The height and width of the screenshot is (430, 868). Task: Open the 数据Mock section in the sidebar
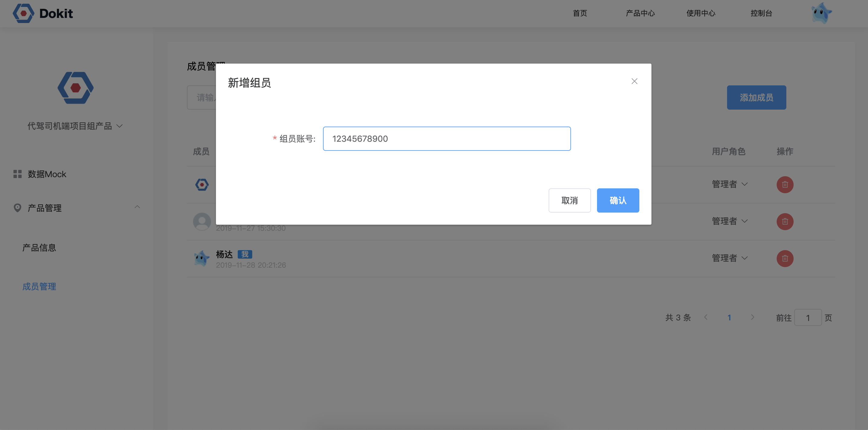click(47, 174)
